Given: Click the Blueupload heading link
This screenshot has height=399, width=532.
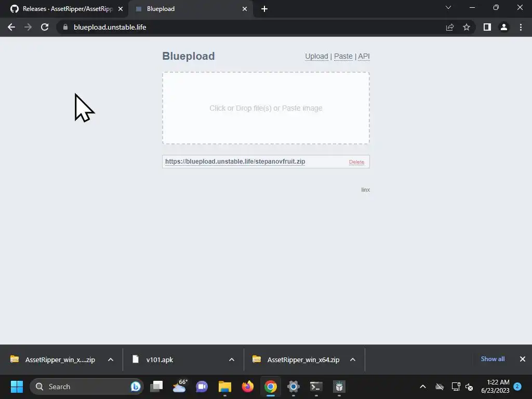Looking at the screenshot, I should click(188, 56).
